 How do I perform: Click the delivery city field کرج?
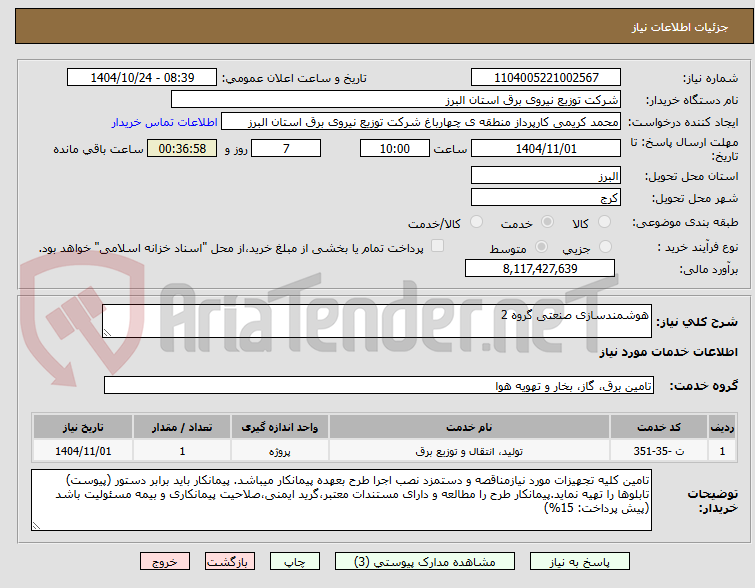point(546,197)
